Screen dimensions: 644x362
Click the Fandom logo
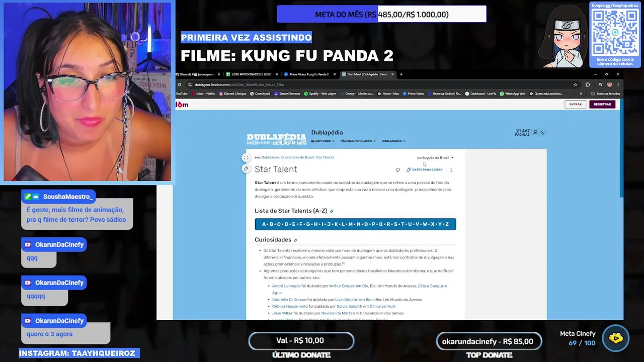(x=182, y=105)
